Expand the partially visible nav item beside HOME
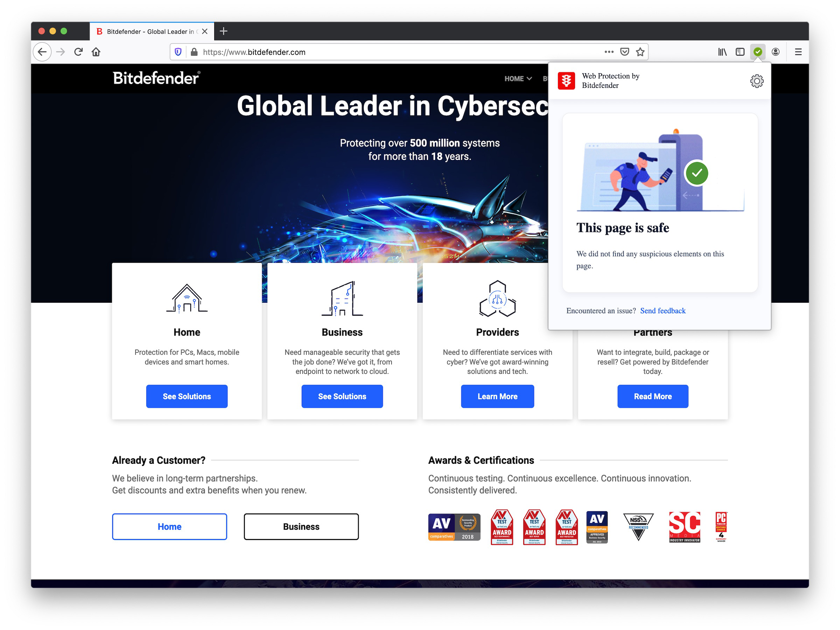 [544, 79]
